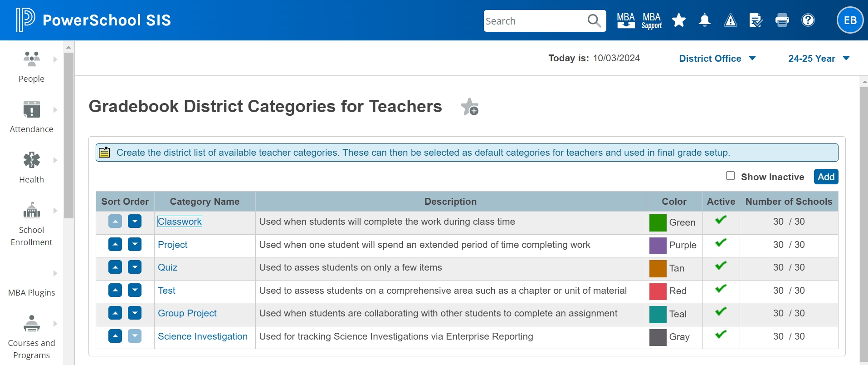
Task: Expand the 24-25 Year term selector
Action: coord(818,59)
